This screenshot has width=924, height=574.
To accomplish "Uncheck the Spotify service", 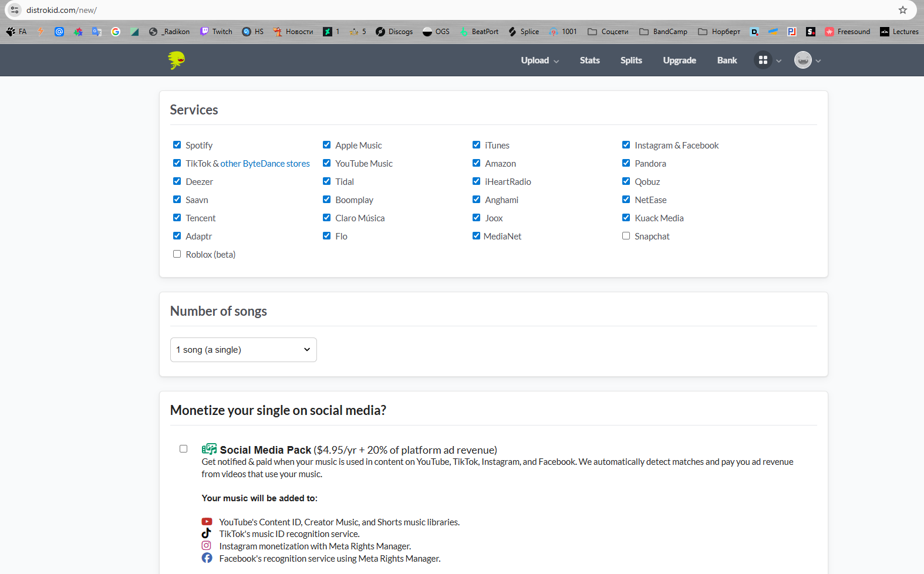I will 177,145.
